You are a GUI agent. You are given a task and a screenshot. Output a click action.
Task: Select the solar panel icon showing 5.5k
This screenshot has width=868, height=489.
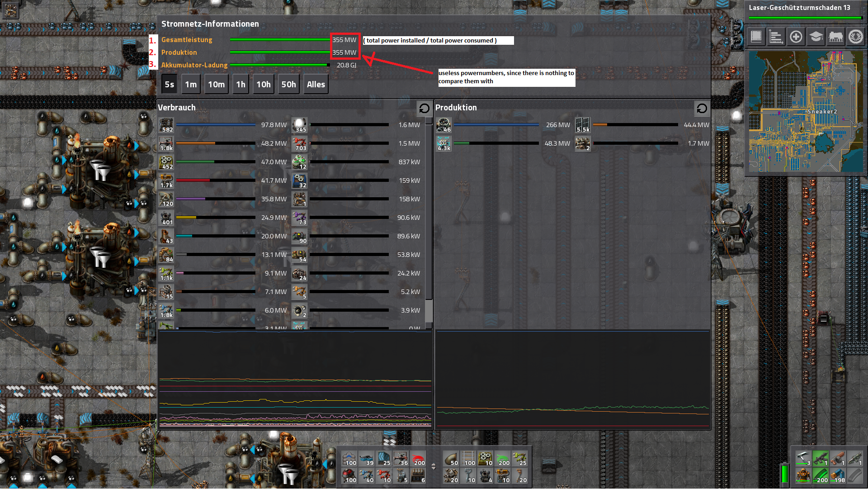(x=583, y=125)
